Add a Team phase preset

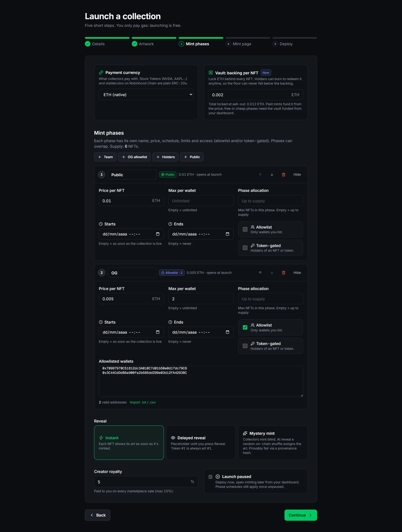click(105, 157)
